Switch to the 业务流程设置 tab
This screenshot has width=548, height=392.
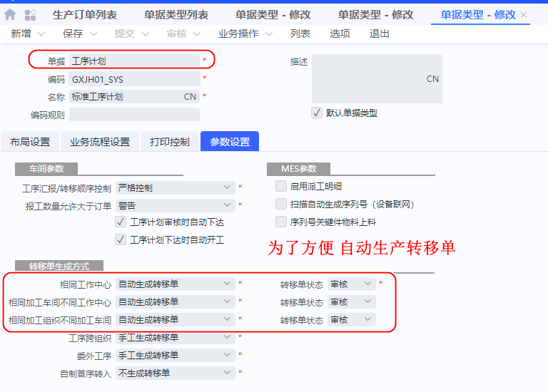[x=100, y=142]
